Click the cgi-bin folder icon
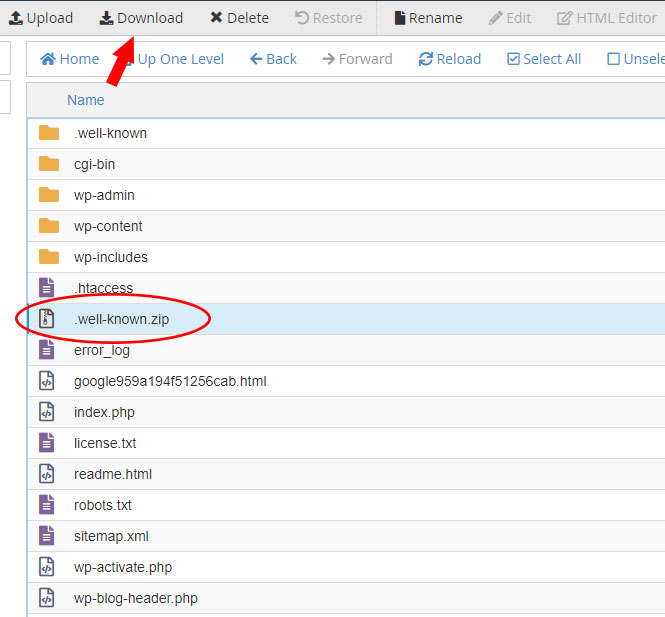This screenshot has width=665, height=617. [48, 164]
